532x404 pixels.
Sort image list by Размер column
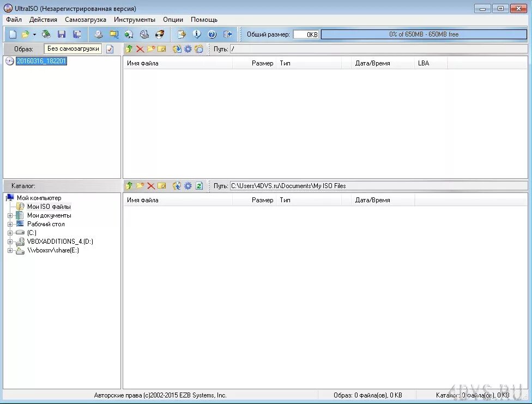tap(254, 63)
